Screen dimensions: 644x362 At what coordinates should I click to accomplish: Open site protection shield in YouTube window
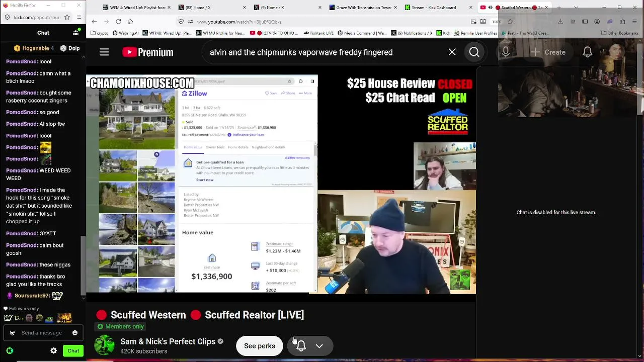tap(181, 22)
